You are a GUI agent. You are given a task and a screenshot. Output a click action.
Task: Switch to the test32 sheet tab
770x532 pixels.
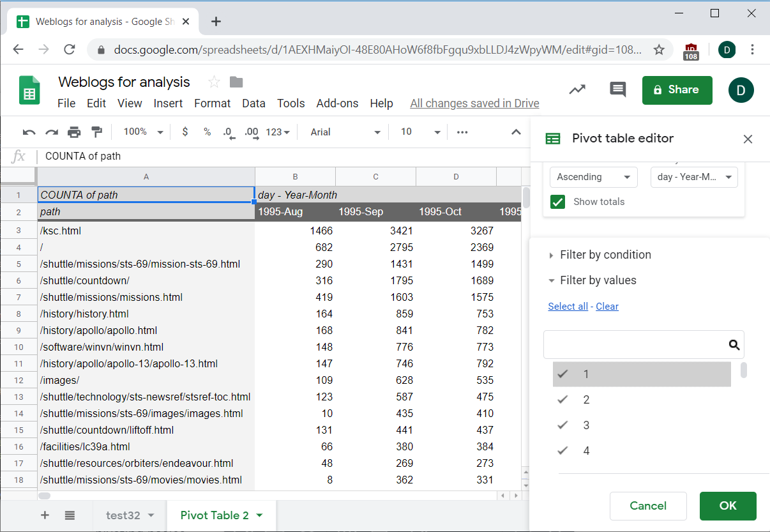click(x=123, y=515)
